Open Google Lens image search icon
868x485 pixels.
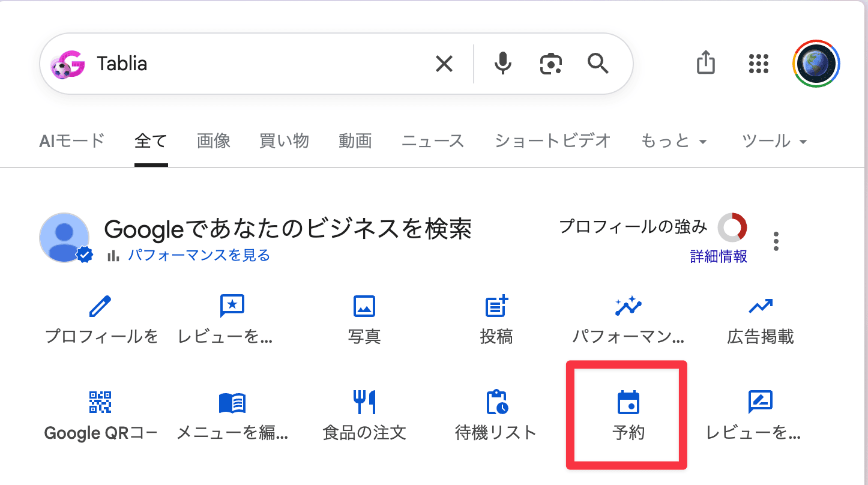point(550,64)
